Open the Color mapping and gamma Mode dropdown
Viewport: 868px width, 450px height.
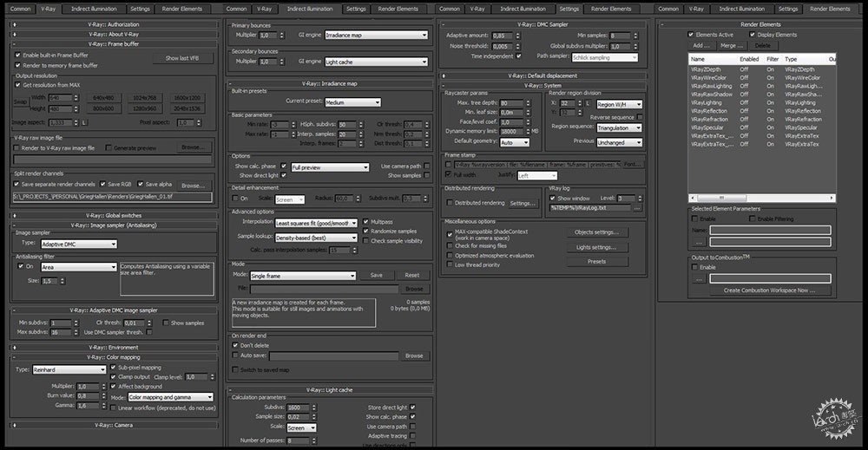[x=170, y=397]
